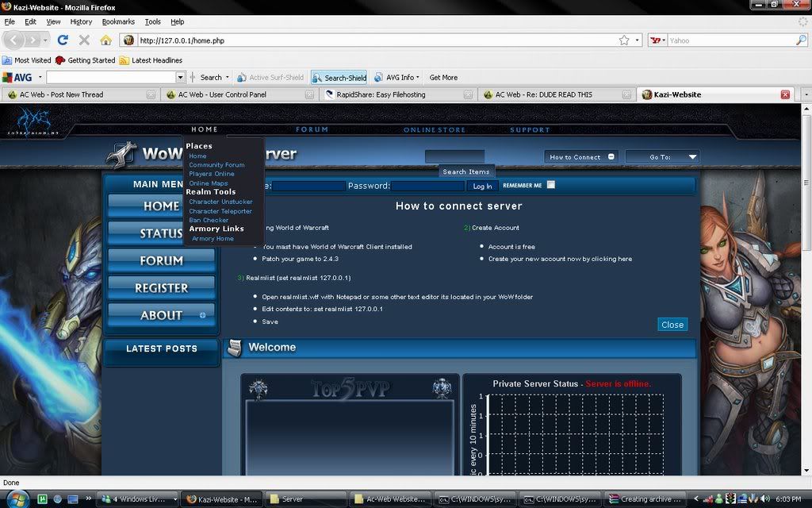Close the AC Web - Post New Thread tab

click(151, 95)
